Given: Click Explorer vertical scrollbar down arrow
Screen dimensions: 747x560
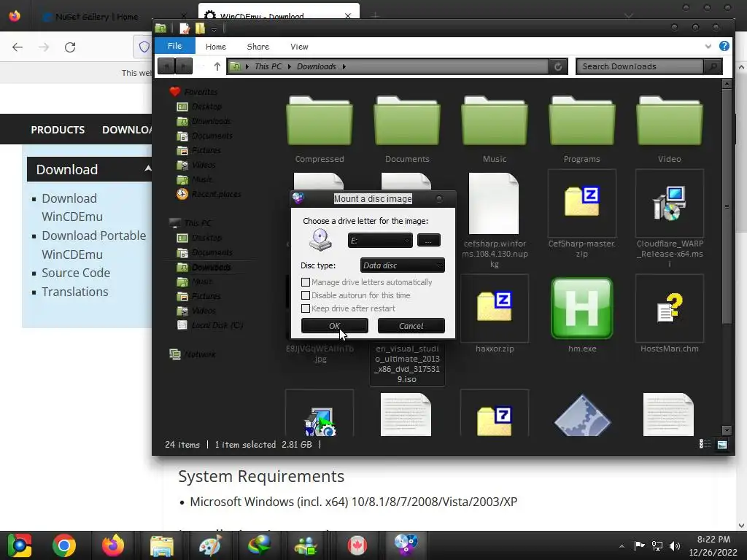Looking at the screenshot, I should coord(727,430).
